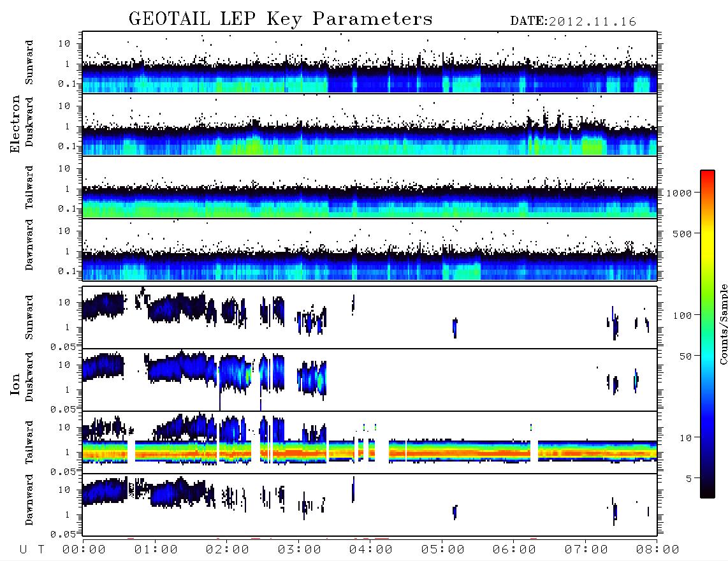
Task: Click the Ion Tailward spectrogram panel
Action: [370, 442]
